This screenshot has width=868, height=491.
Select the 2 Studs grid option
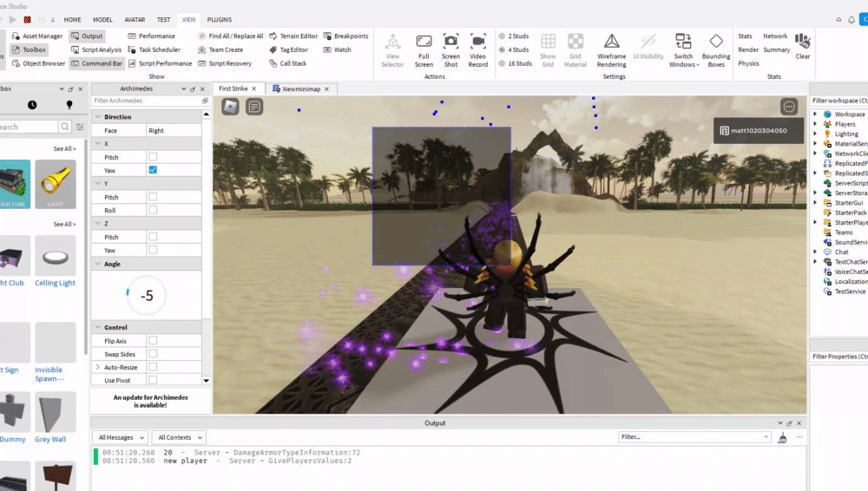514,36
